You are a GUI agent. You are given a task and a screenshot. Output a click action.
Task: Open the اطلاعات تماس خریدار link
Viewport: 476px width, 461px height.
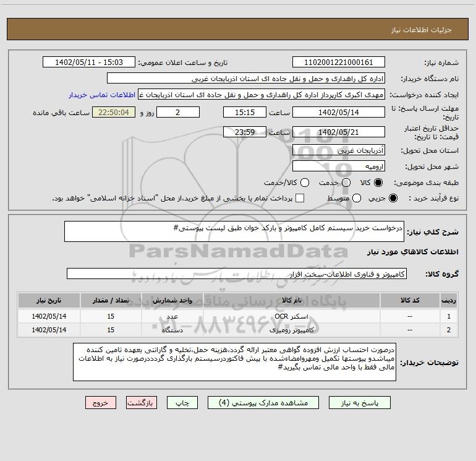[x=102, y=95]
